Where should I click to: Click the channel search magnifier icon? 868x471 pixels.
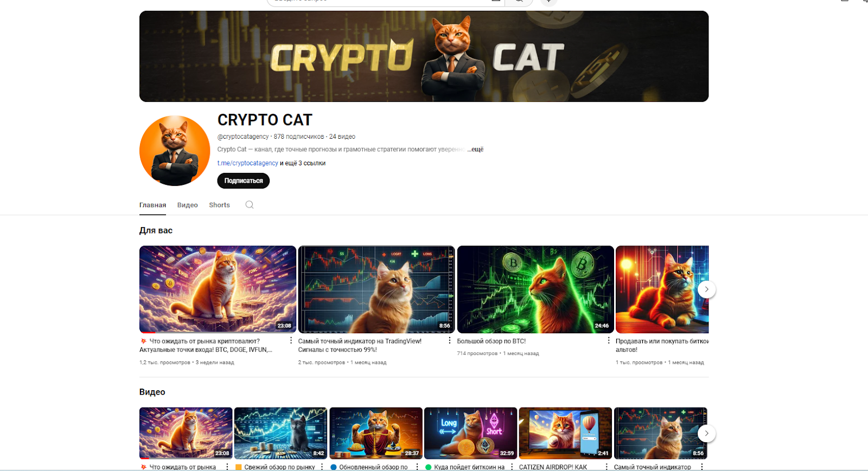click(250, 205)
